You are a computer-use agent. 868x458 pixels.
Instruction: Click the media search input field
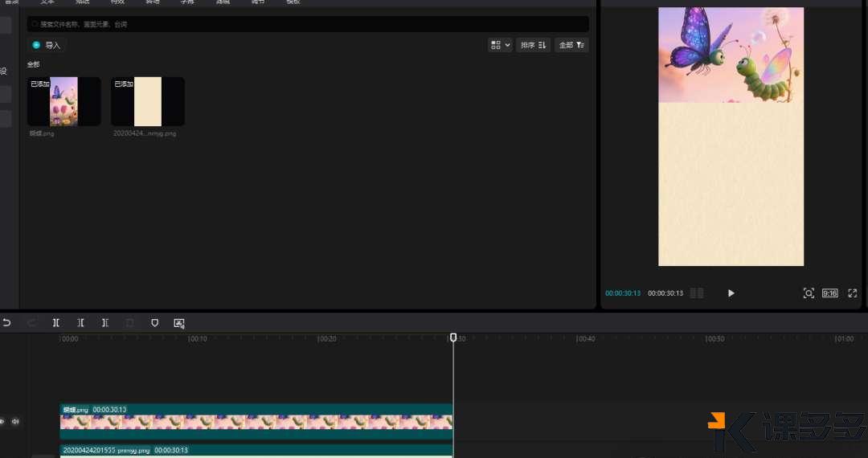click(x=308, y=24)
